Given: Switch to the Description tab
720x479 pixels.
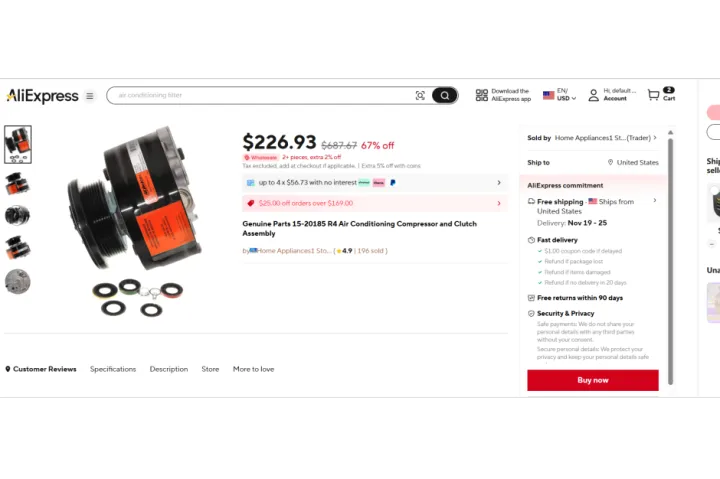Looking at the screenshot, I should coord(169,369).
